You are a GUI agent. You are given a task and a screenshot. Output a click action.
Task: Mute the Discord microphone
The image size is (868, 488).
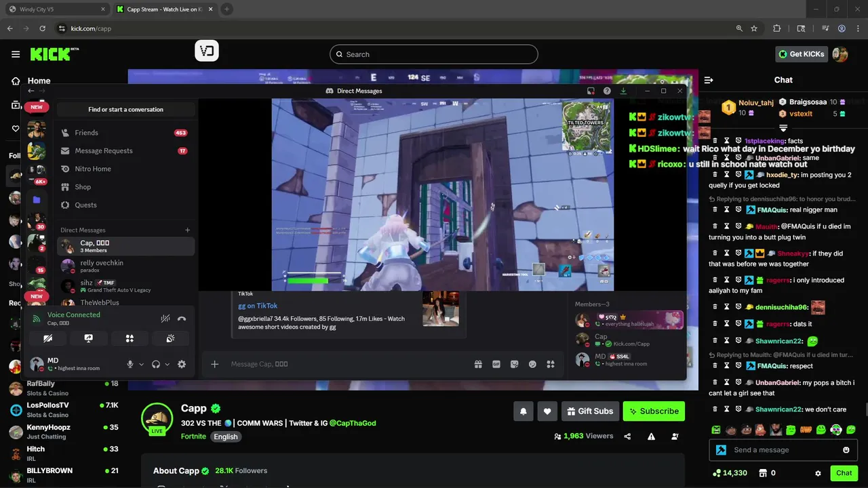pyautogui.click(x=130, y=364)
